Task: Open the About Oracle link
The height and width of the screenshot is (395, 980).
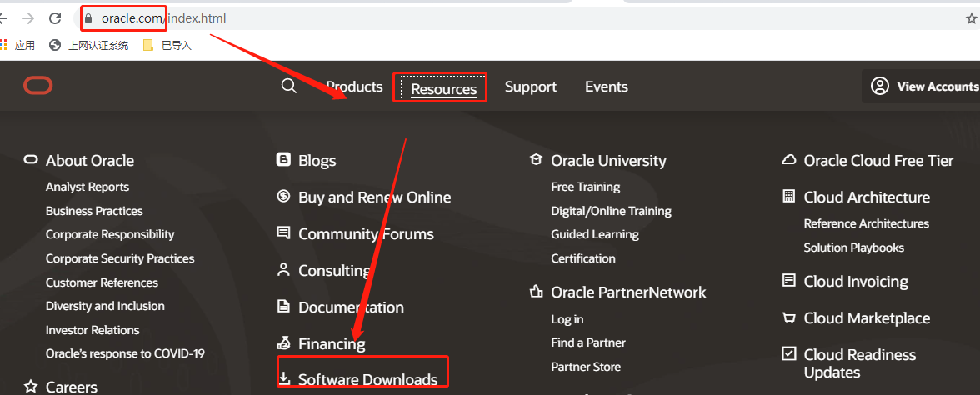Action: (90, 161)
